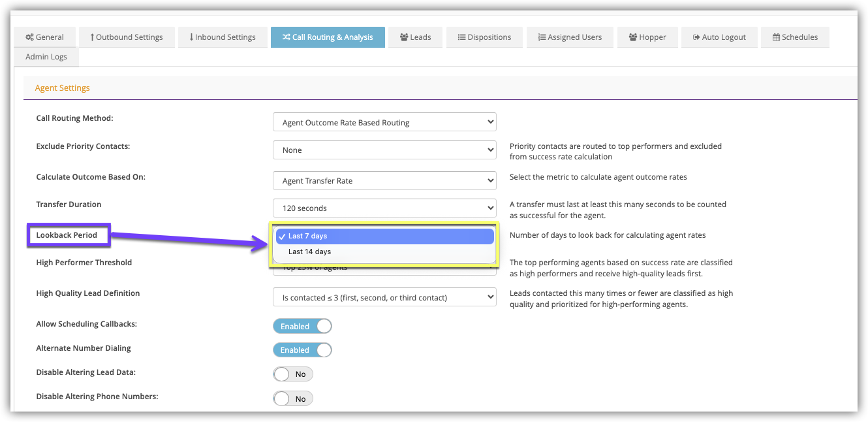Click people icon on Leads tab

[404, 37]
